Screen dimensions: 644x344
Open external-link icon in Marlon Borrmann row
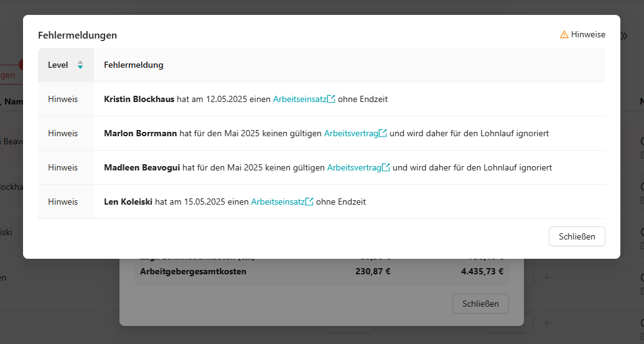[383, 133]
